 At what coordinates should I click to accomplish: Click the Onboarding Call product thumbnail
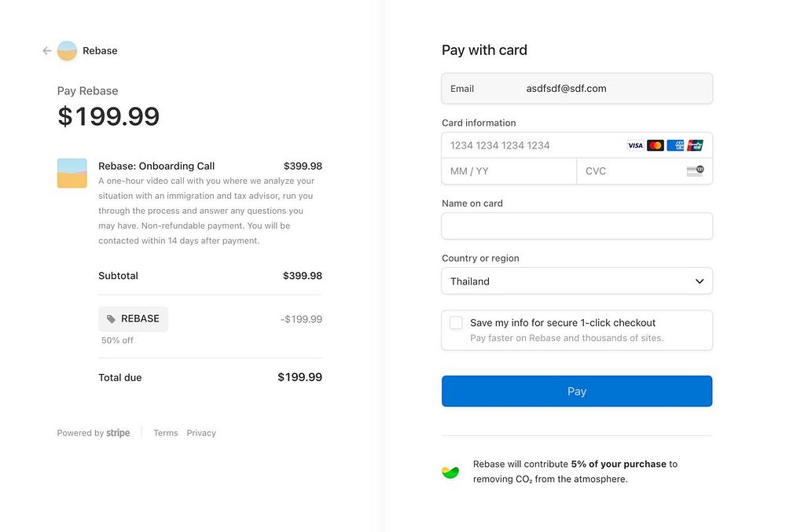click(72, 173)
